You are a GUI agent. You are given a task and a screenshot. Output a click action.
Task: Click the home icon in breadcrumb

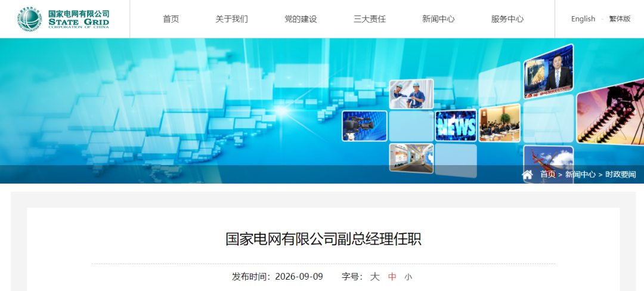tap(527, 175)
